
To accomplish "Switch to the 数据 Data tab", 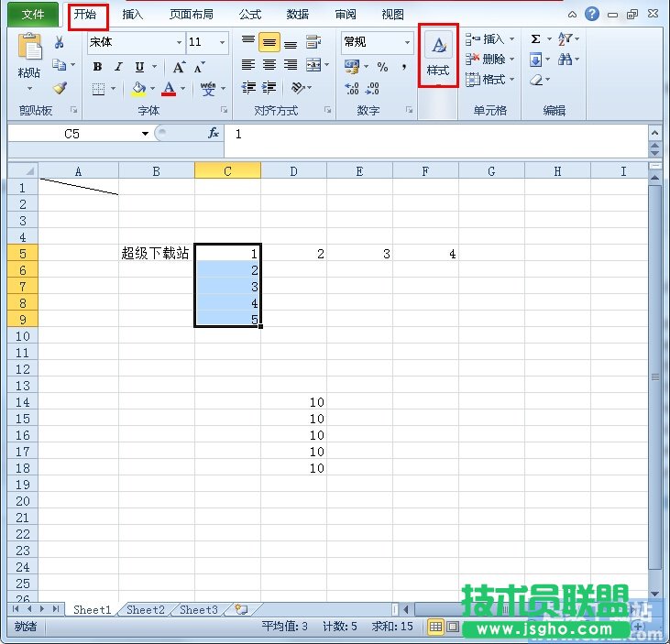I will [x=297, y=15].
